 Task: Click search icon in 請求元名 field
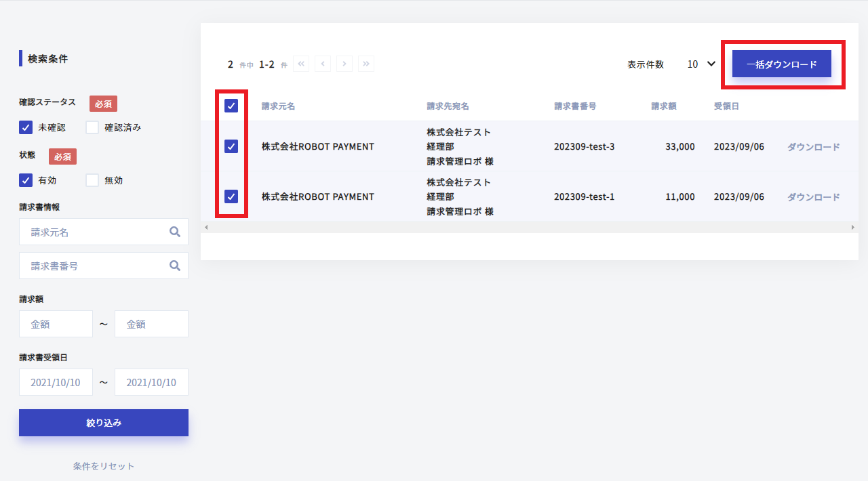point(175,232)
